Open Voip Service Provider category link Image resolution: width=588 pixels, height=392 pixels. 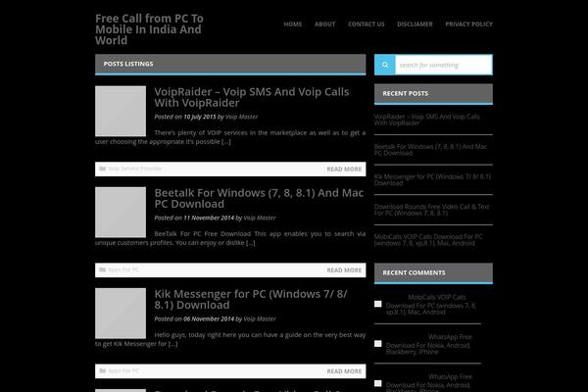point(135,169)
